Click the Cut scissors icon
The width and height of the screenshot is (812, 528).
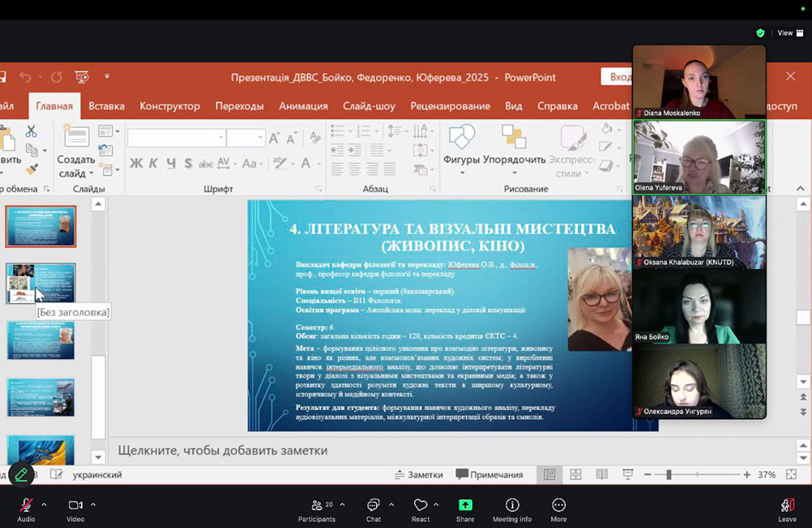[x=32, y=132]
